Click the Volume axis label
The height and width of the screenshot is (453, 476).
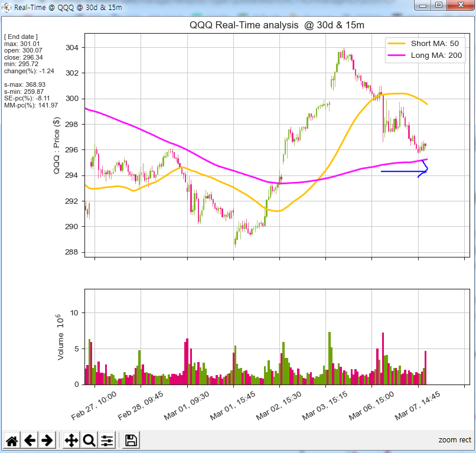tap(60, 338)
